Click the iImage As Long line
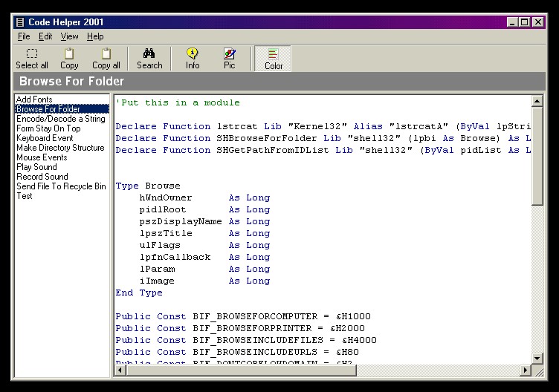 coord(204,281)
